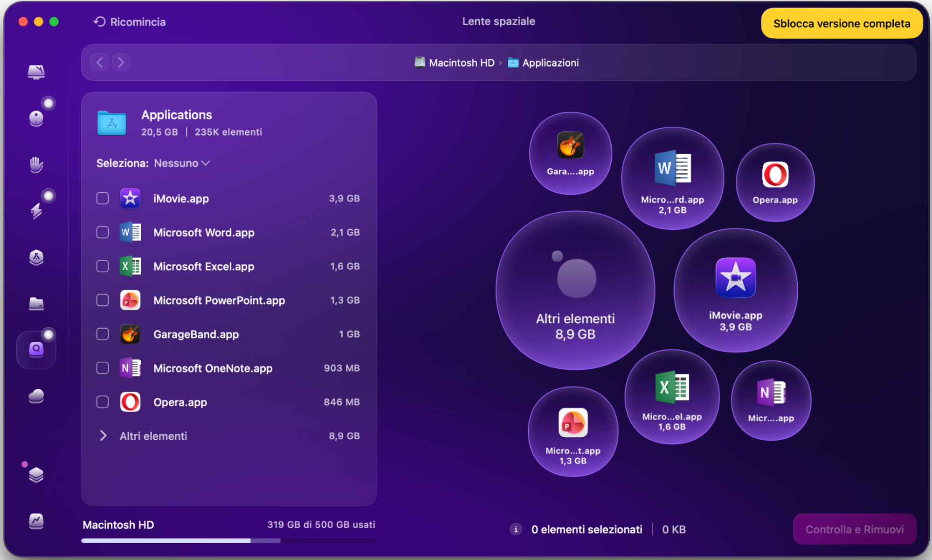The image size is (932, 560).
Task: Click the Controlla e Rimuovi button
Action: tap(855, 529)
